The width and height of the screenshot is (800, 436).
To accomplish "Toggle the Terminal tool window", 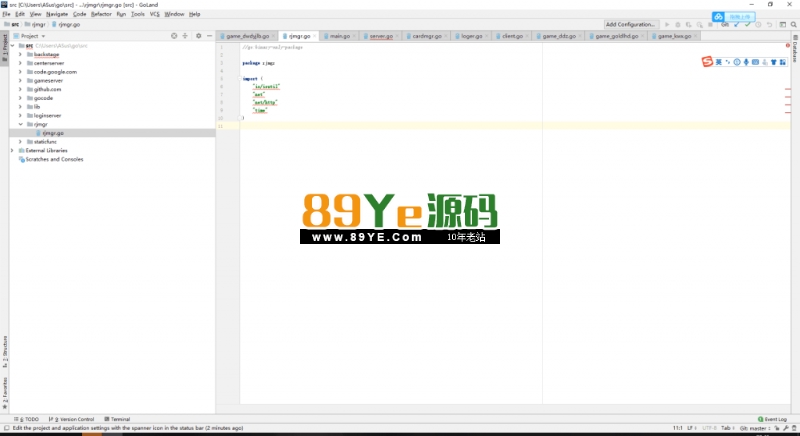I will (x=117, y=419).
